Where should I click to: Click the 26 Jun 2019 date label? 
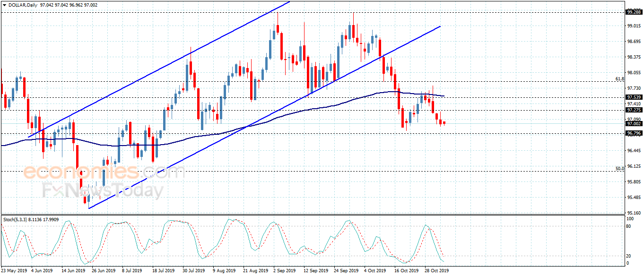[x=104, y=271]
